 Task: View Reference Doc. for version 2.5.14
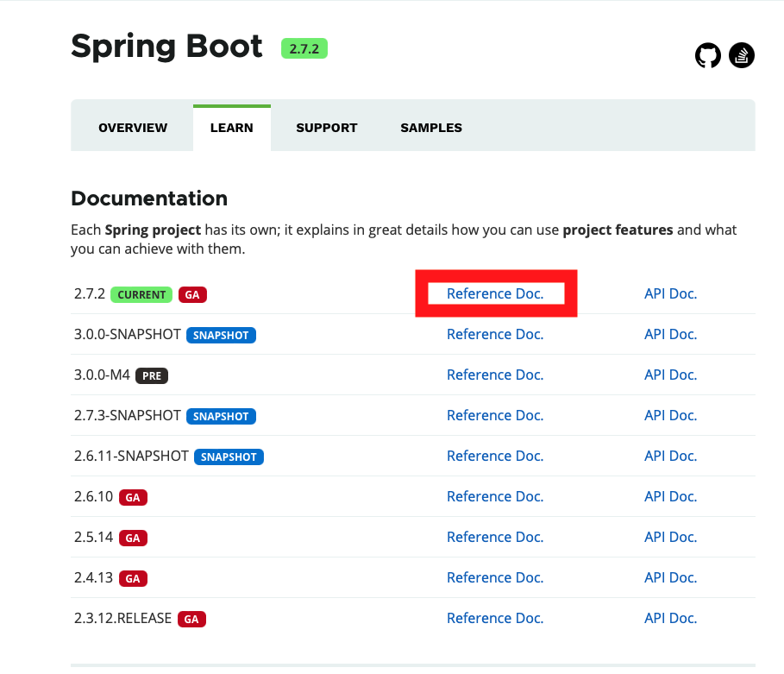(495, 537)
